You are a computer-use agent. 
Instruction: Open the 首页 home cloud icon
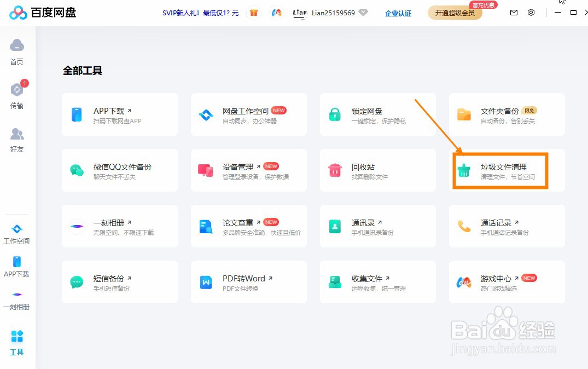(17, 45)
